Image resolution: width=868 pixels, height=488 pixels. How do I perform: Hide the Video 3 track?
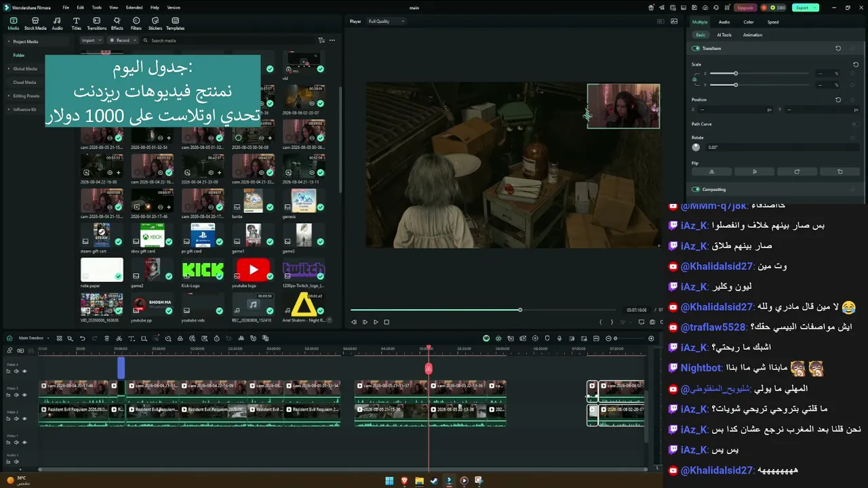[24, 395]
